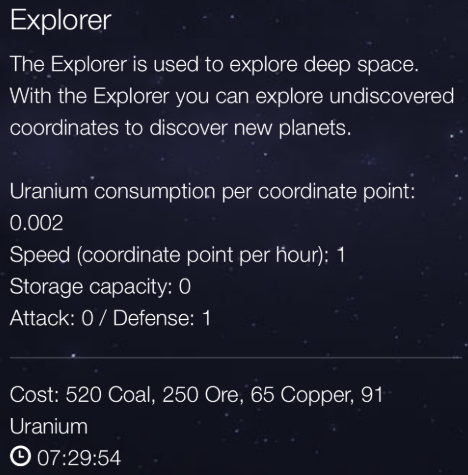This screenshot has height=475, width=468.
Task: Click the 0.002 consumption value
Action: point(36,223)
